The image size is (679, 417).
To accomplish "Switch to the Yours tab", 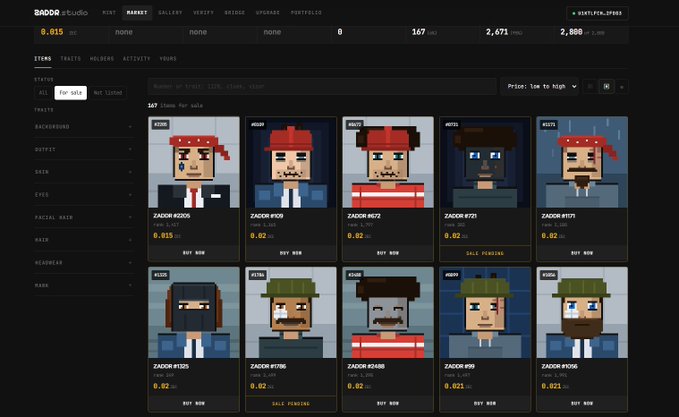I will 168,58.
